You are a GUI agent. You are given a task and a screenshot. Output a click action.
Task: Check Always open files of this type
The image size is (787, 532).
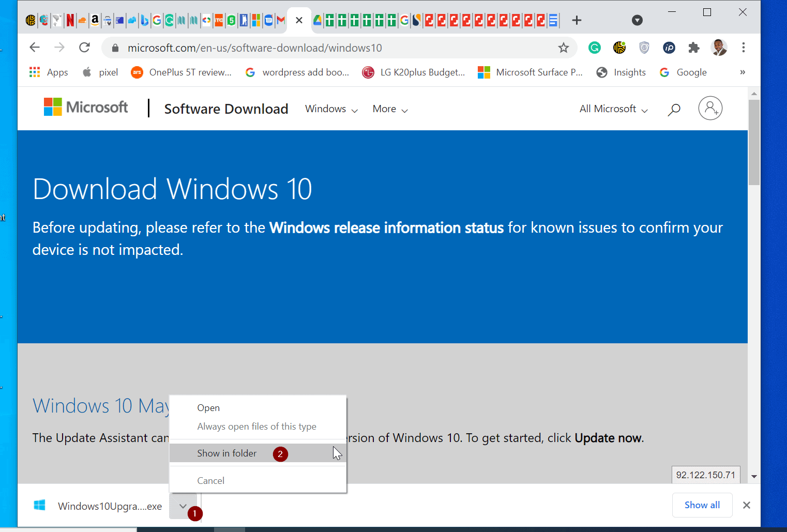pyautogui.click(x=258, y=427)
